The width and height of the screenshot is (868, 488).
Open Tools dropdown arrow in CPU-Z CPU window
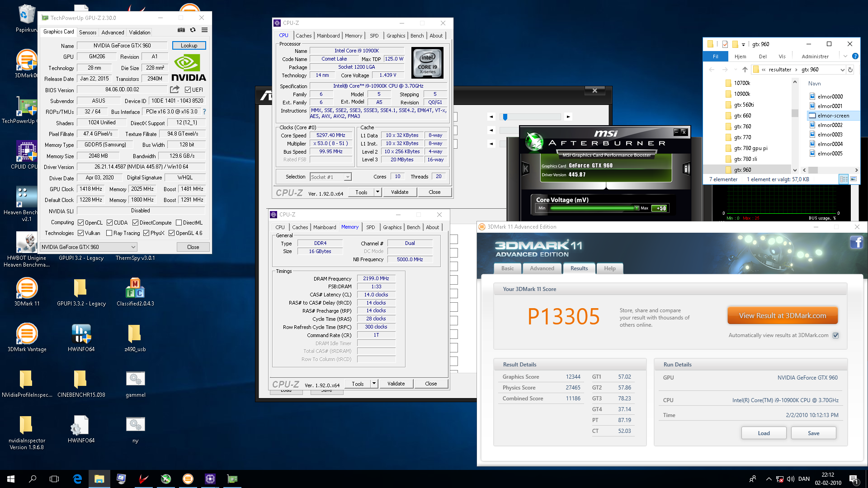(377, 192)
